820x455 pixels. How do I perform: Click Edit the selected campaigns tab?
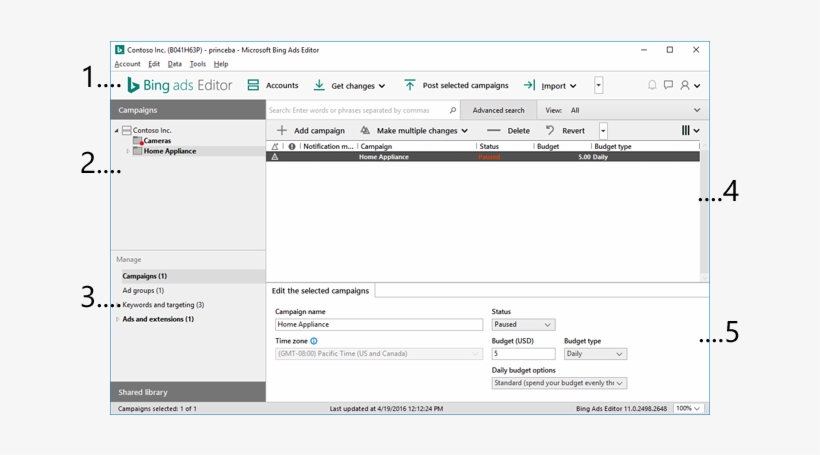pos(320,291)
